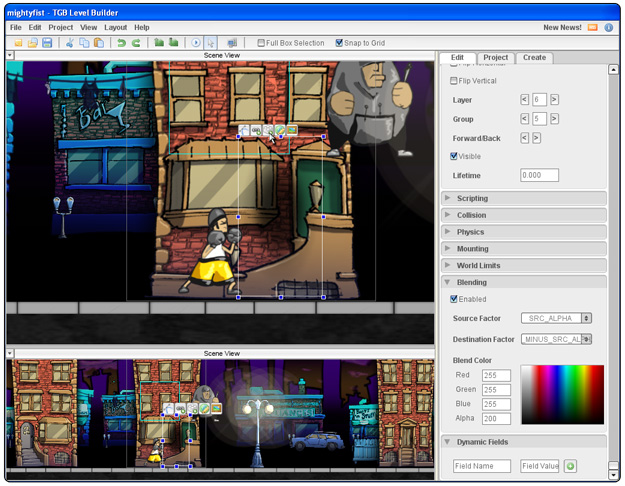Screen dimensions: 625x486
Task: Enable Full Box Selection checkbox
Action: [x=261, y=43]
